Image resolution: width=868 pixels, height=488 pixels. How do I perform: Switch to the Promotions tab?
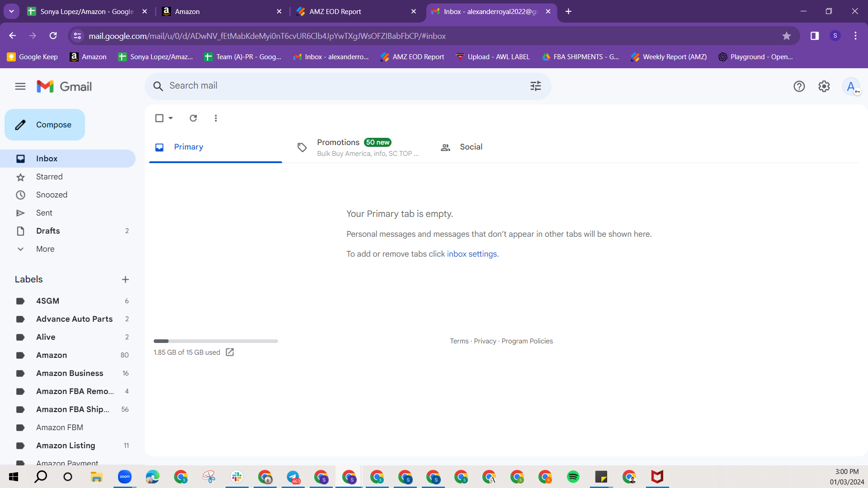point(358,147)
